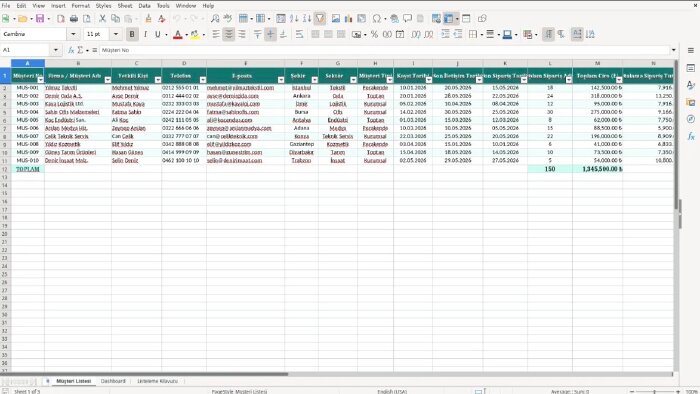Open the font name dropdown for Cambria
The height and width of the screenshot is (394, 700).
(x=73, y=34)
